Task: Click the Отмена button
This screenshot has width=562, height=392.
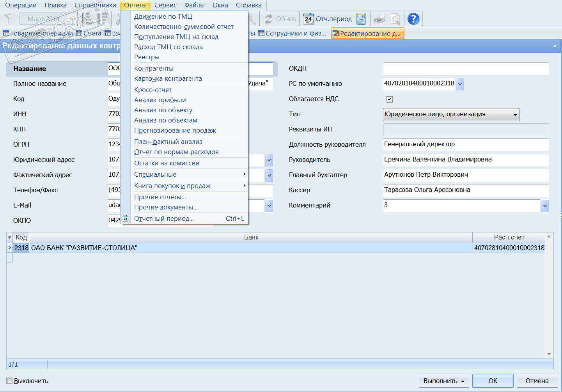Action: (x=537, y=381)
